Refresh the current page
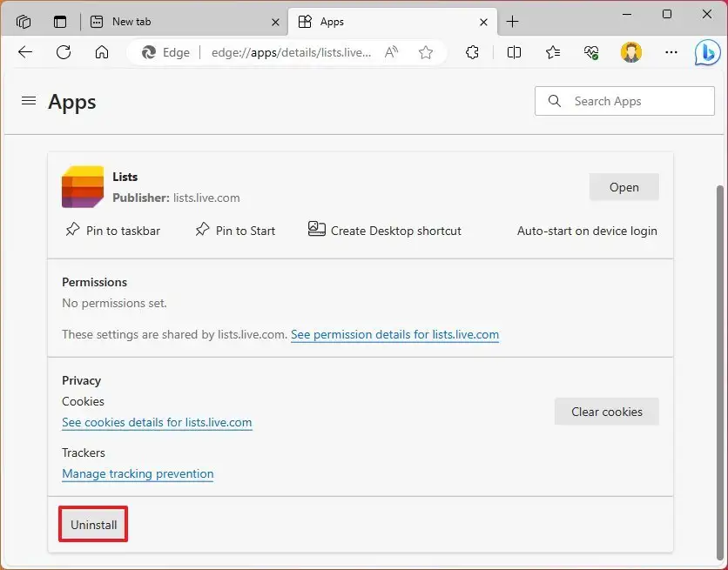The height and width of the screenshot is (570, 728). point(63,52)
